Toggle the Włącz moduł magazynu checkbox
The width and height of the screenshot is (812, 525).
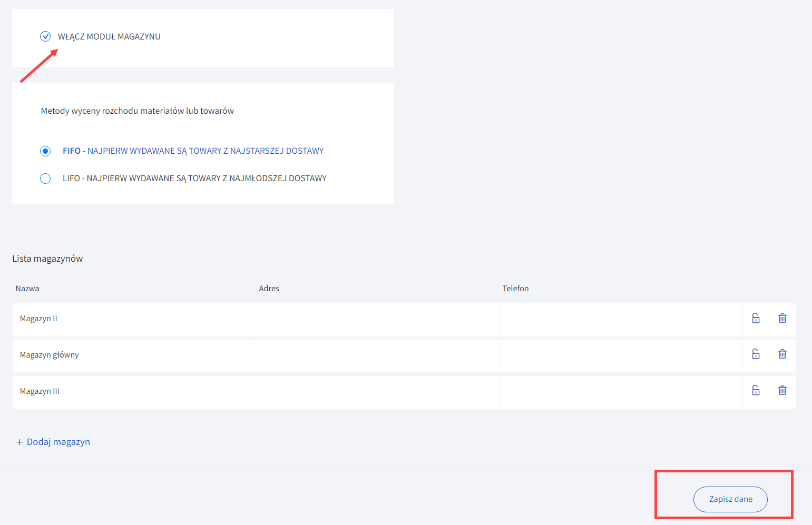click(x=45, y=36)
